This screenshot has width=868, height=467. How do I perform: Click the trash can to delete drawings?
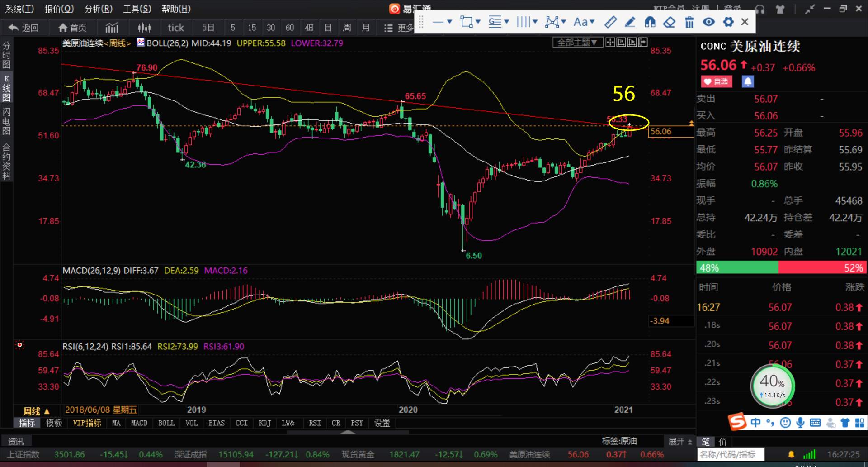689,22
